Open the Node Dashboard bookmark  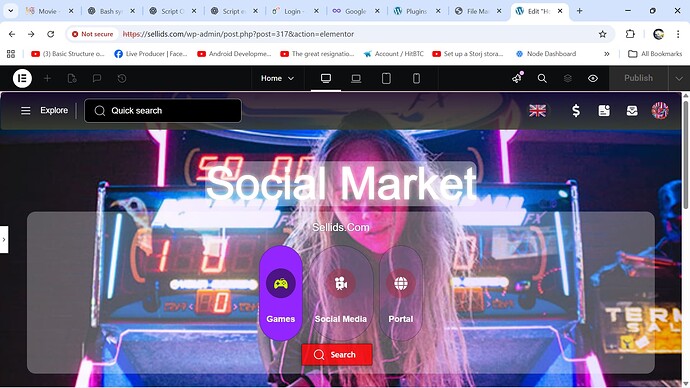(546, 54)
